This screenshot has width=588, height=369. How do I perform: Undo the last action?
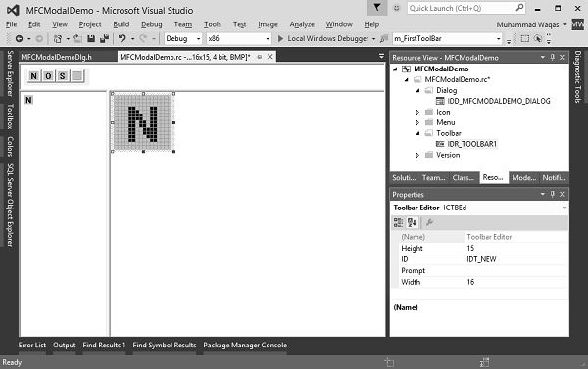[122, 38]
